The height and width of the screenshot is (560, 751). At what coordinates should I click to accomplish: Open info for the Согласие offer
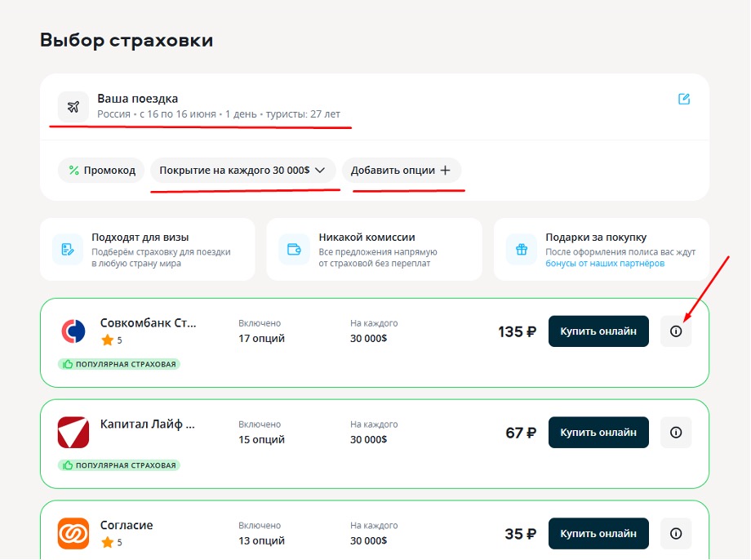point(676,533)
